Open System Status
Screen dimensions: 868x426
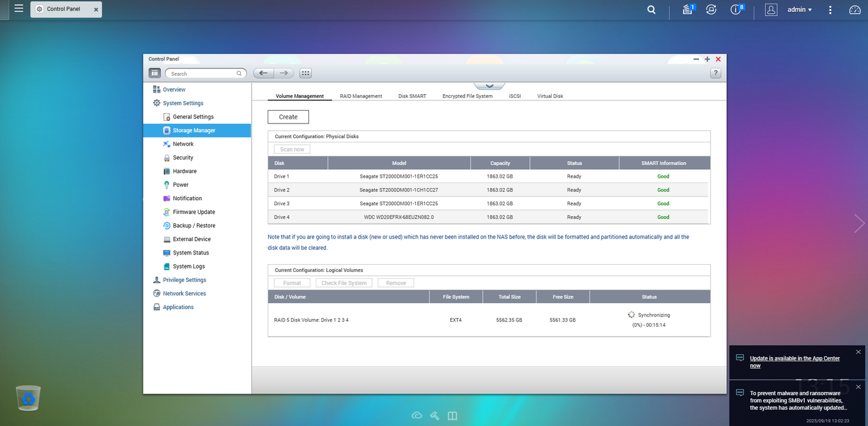(190, 253)
